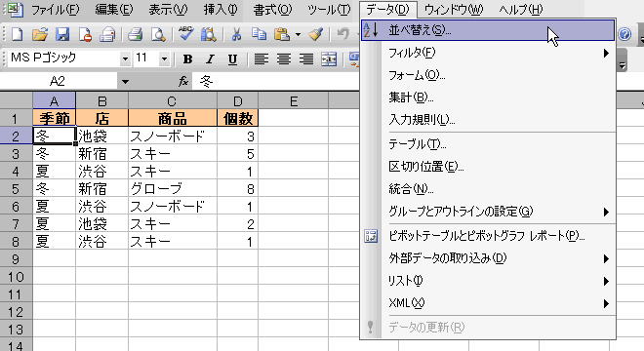This screenshot has width=644, height=351.
Task: Select column C header
Action: (x=173, y=101)
